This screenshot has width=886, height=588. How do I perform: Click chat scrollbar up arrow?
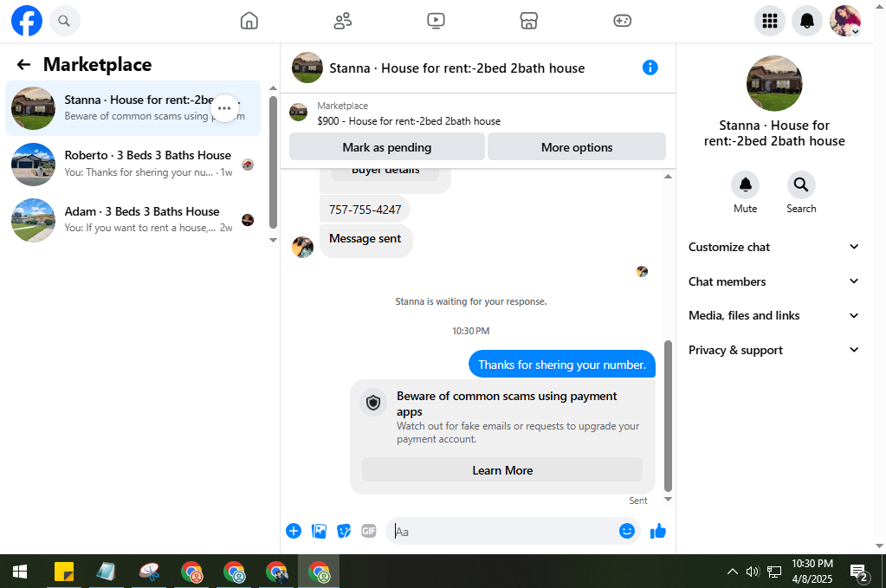(668, 177)
